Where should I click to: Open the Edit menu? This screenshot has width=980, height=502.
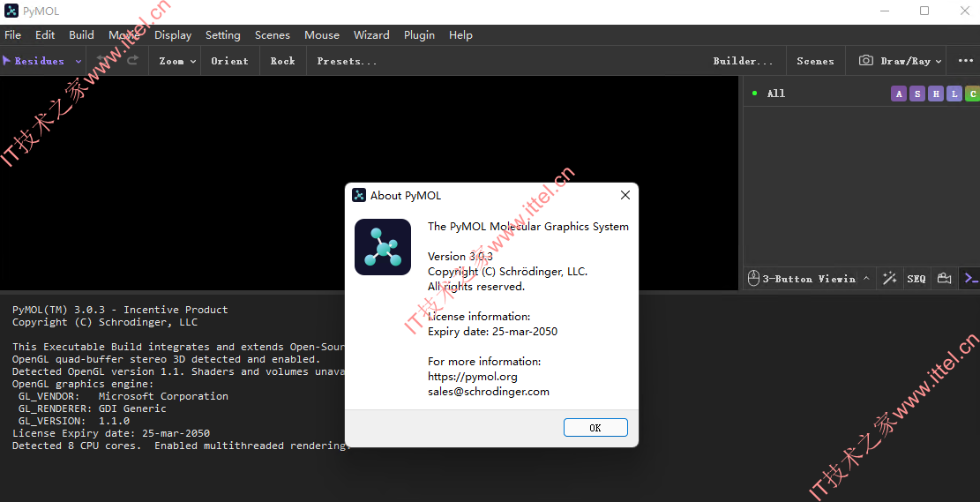[x=45, y=35]
